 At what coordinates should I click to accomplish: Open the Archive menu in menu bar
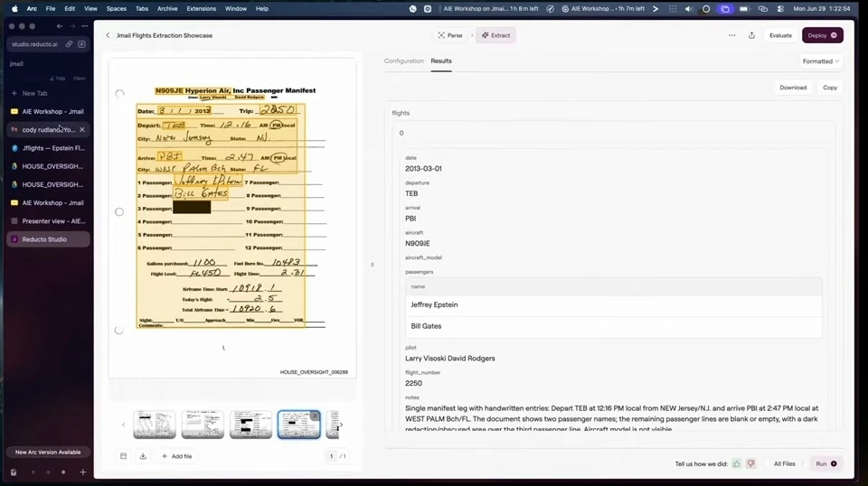tap(167, 9)
